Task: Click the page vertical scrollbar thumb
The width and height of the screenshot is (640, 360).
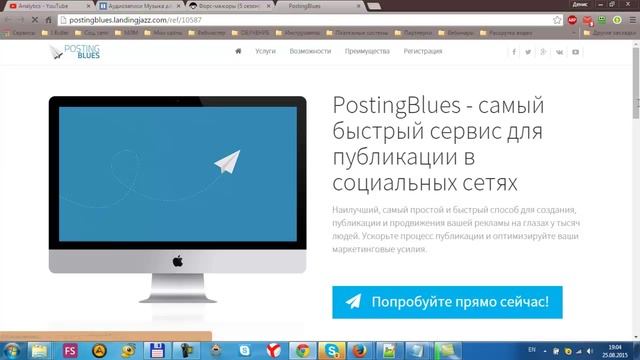Action: [636, 83]
